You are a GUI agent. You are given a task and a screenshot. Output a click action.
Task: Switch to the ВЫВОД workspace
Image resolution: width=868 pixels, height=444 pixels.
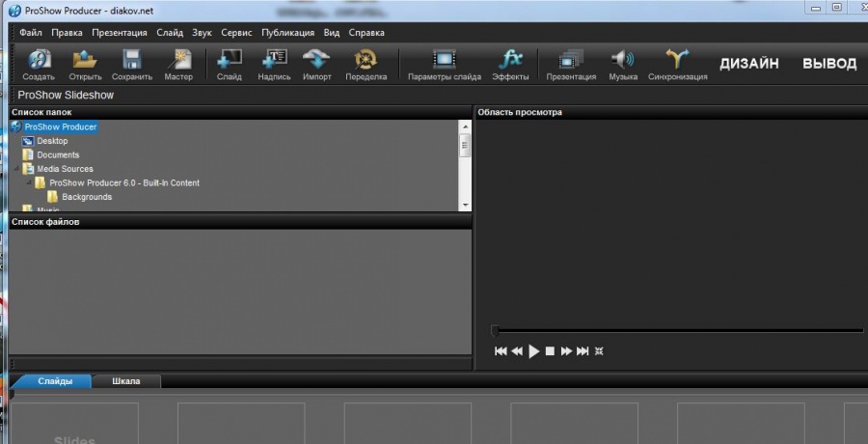pos(829,64)
